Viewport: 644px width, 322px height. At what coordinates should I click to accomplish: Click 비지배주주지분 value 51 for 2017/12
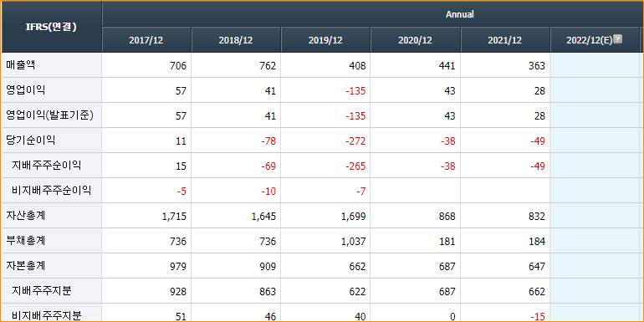click(181, 316)
